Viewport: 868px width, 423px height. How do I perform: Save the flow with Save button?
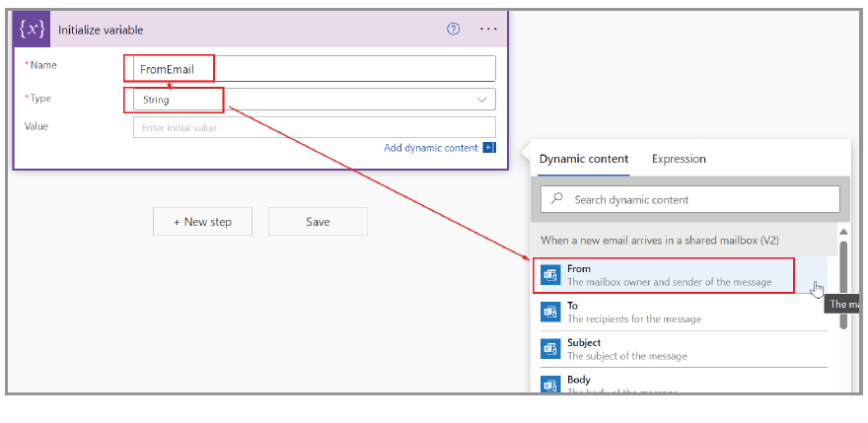318,222
